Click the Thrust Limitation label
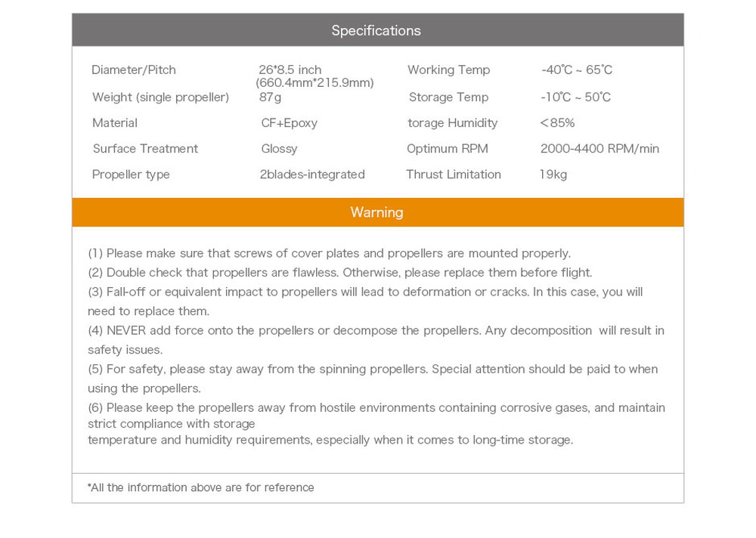 [x=454, y=175]
